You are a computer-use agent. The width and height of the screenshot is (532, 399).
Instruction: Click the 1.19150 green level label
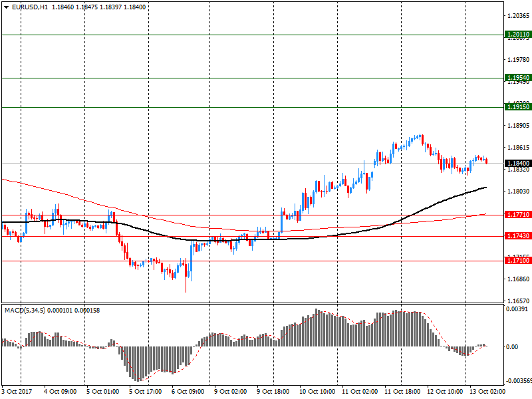point(518,107)
